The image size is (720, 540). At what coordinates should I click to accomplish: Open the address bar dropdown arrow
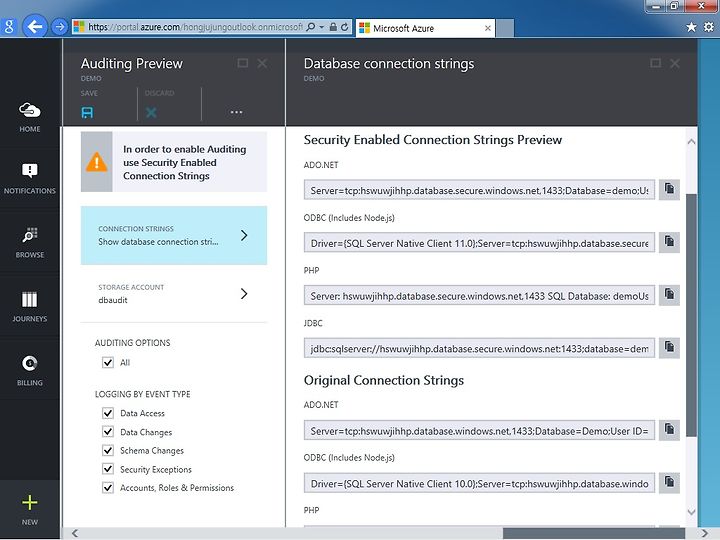click(321, 27)
